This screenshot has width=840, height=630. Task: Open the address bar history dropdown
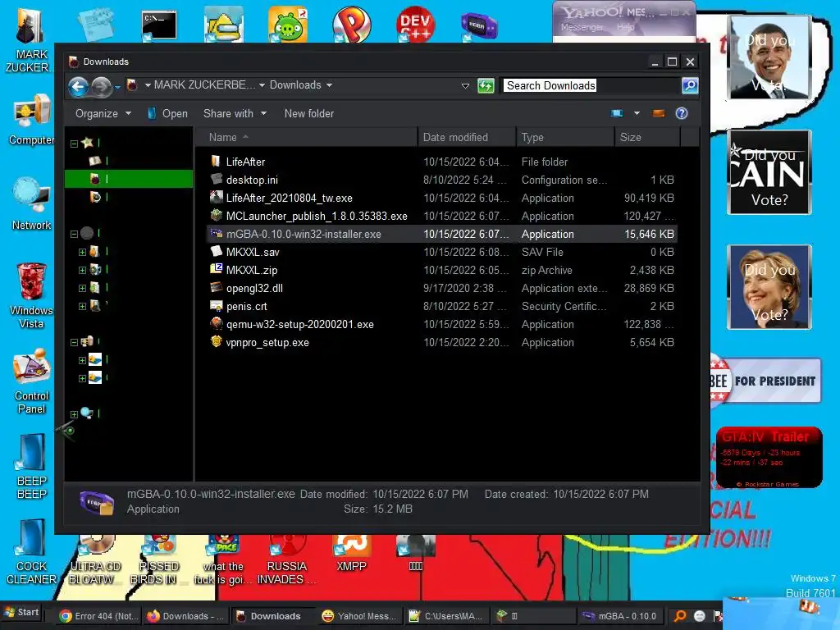[465, 85]
